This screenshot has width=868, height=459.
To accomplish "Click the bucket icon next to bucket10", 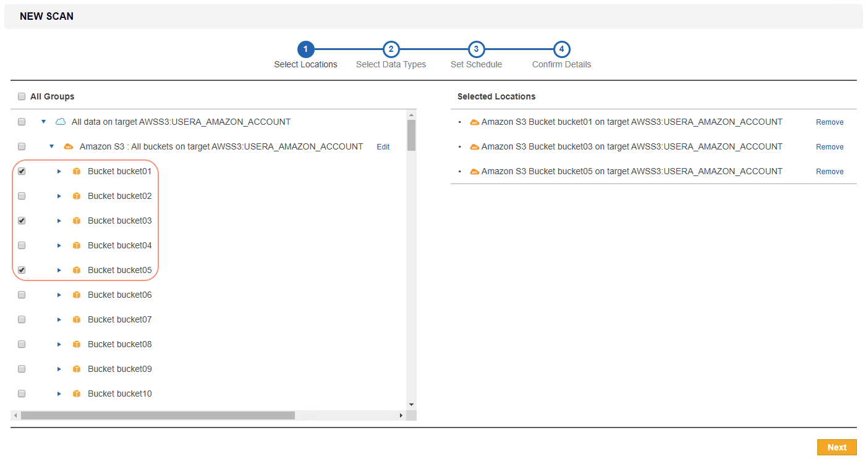I will pyautogui.click(x=76, y=394).
